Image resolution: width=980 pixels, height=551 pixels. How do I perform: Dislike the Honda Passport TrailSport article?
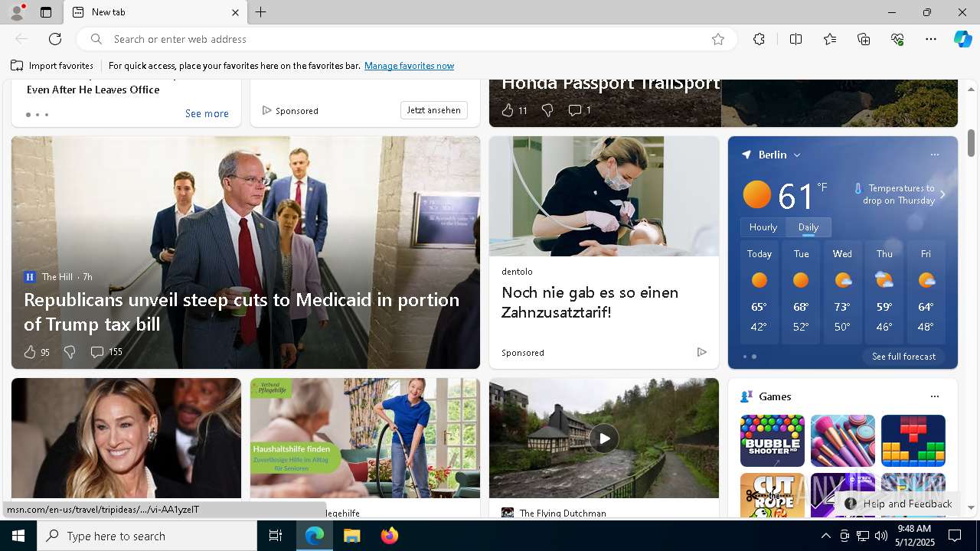[547, 110]
